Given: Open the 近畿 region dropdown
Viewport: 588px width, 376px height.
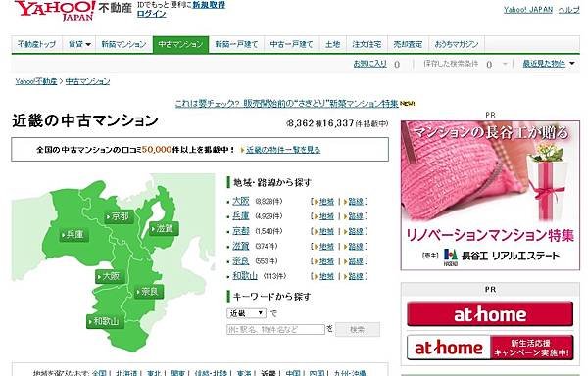Looking at the screenshot, I should [246, 313].
